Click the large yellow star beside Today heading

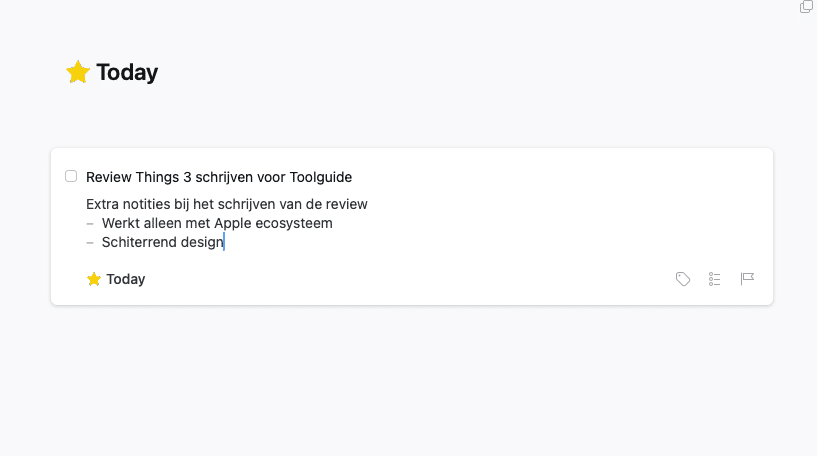coord(78,72)
